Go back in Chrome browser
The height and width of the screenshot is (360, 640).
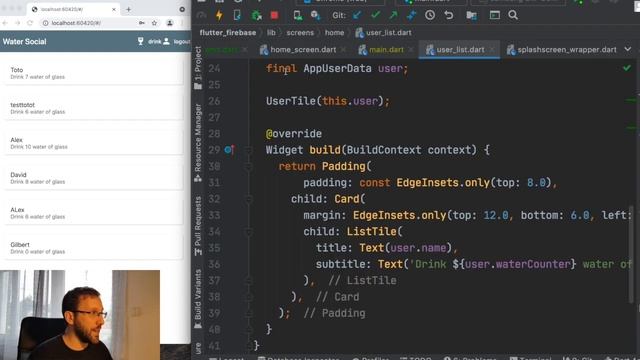coord(5,23)
